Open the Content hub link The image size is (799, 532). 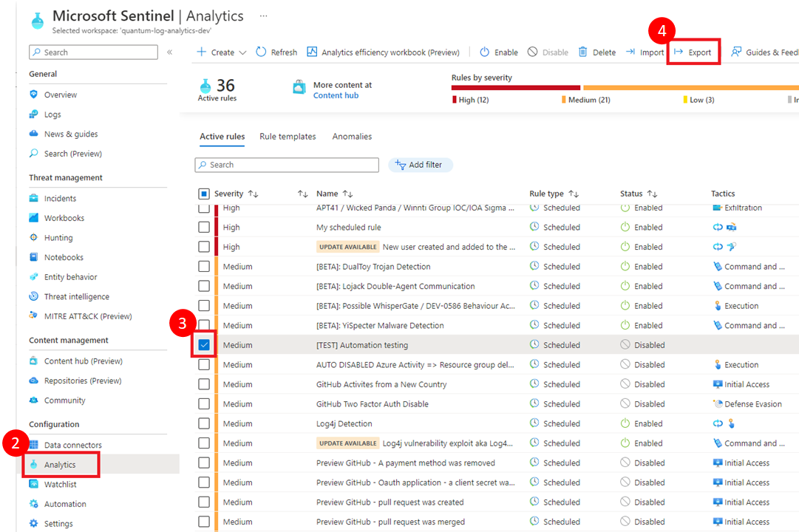click(336, 95)
